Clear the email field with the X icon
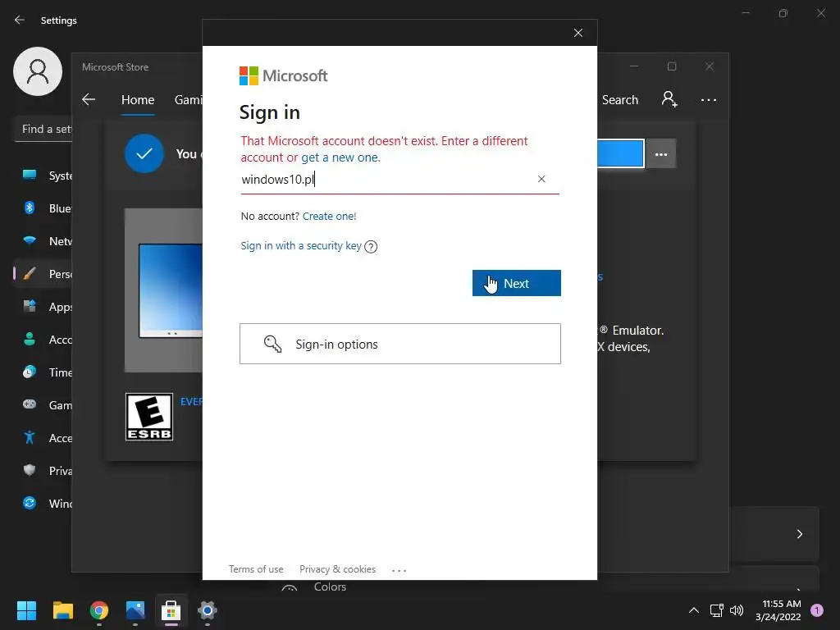Image resolution: width=840 pixels, height=630 pixels. pyautogui.click(x=541, y=179)
